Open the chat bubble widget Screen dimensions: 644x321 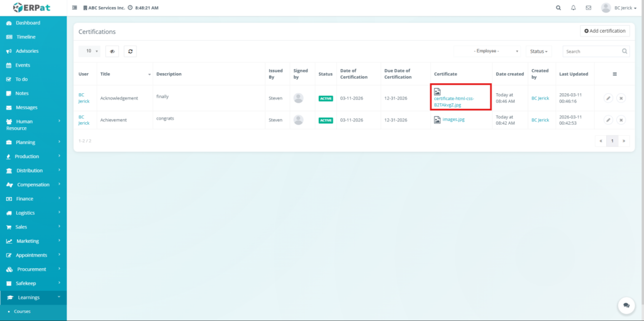pos(626,305)
